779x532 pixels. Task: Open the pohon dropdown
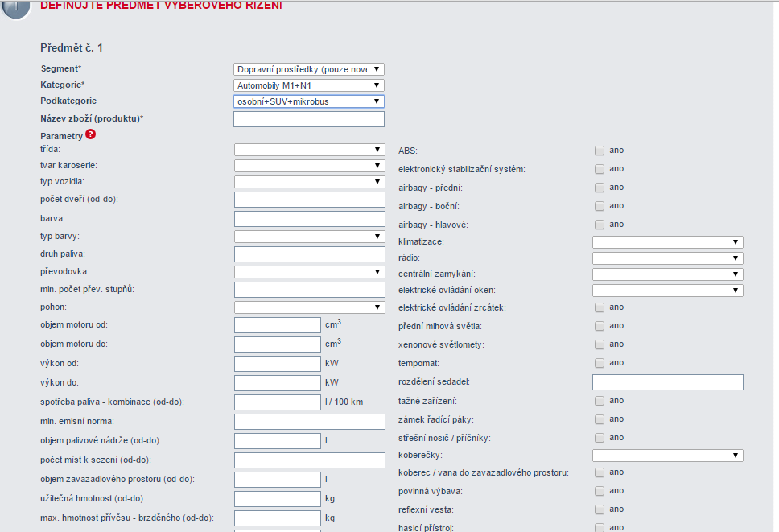(310, 307)
